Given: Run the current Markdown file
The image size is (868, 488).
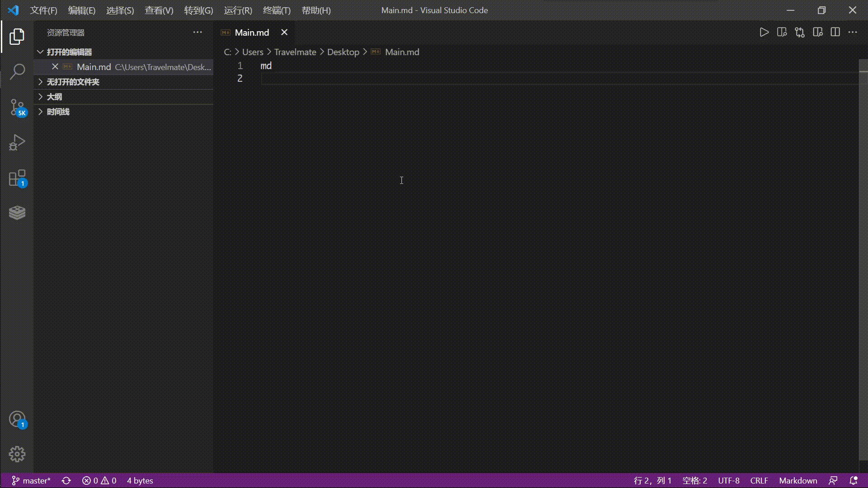Looking at the screenshot, I should click(x=764, y=32).
